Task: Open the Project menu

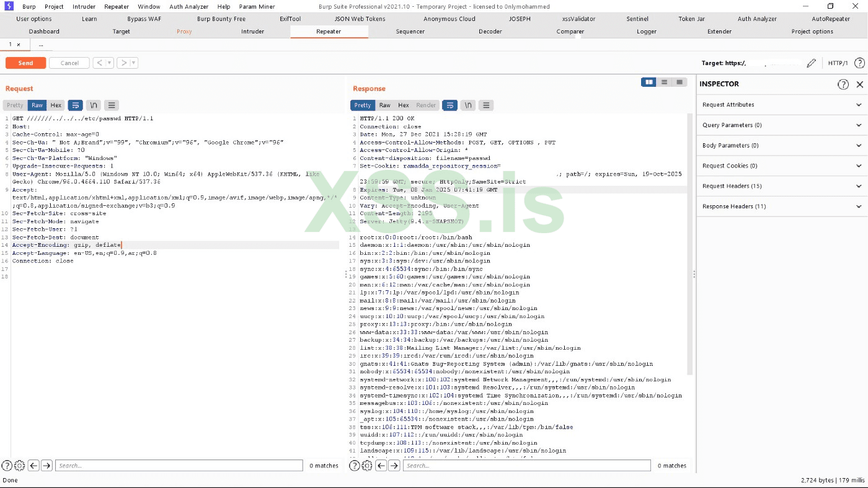Action: click(54, 6)
